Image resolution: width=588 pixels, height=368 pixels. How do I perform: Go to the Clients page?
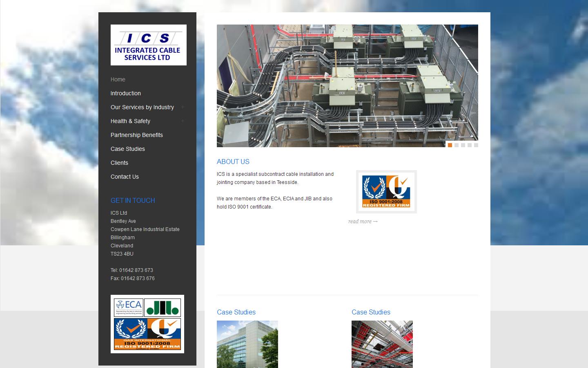pos(119,163)
